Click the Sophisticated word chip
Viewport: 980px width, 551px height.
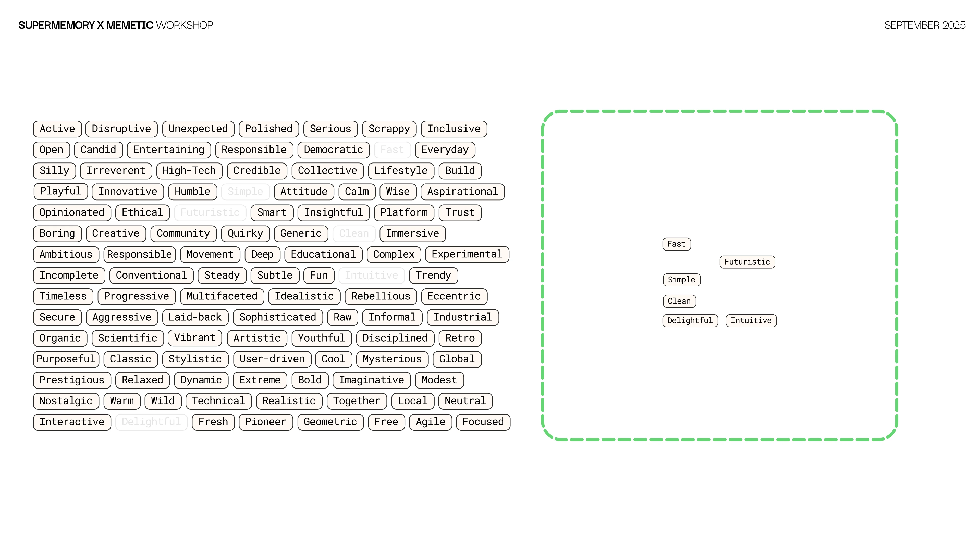click(x=277, y=317)
